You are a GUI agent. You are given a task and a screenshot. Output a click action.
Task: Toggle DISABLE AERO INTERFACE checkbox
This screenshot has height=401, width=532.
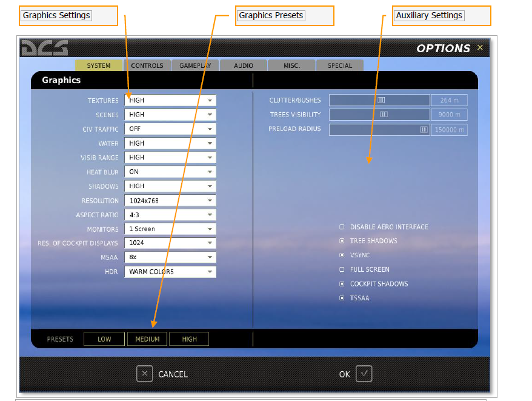tap(342, 227)
